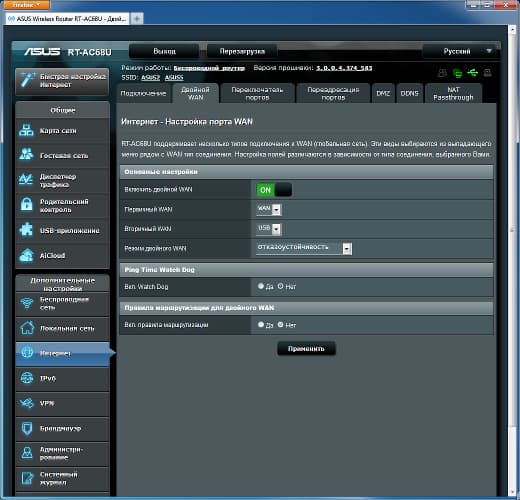This screenshot has height=500, width=520.
Task: Open Parental Control lock icon
Action: coord(26,204)
